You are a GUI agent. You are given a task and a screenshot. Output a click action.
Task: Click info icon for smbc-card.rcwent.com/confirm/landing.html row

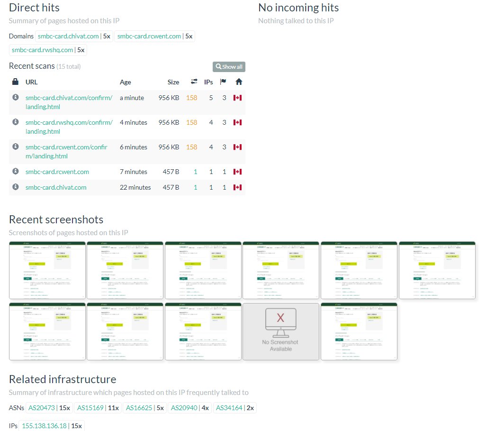click(16, 147)
